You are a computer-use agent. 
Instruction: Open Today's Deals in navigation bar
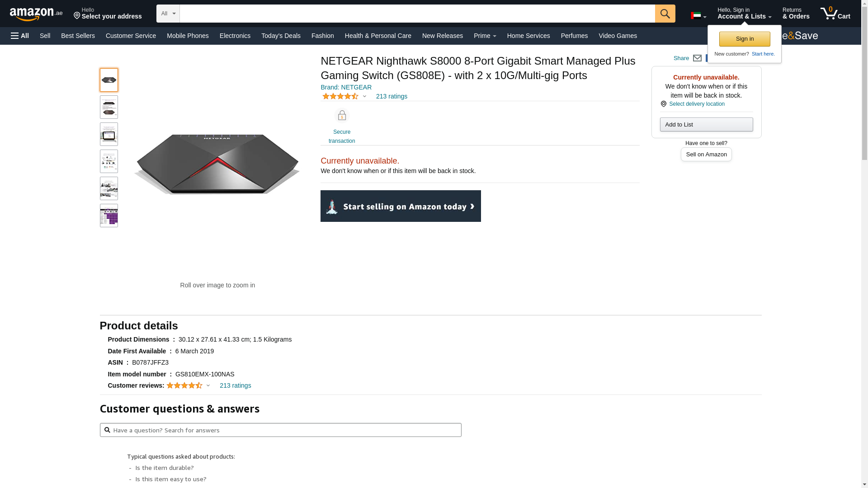[x=281, y=36]
